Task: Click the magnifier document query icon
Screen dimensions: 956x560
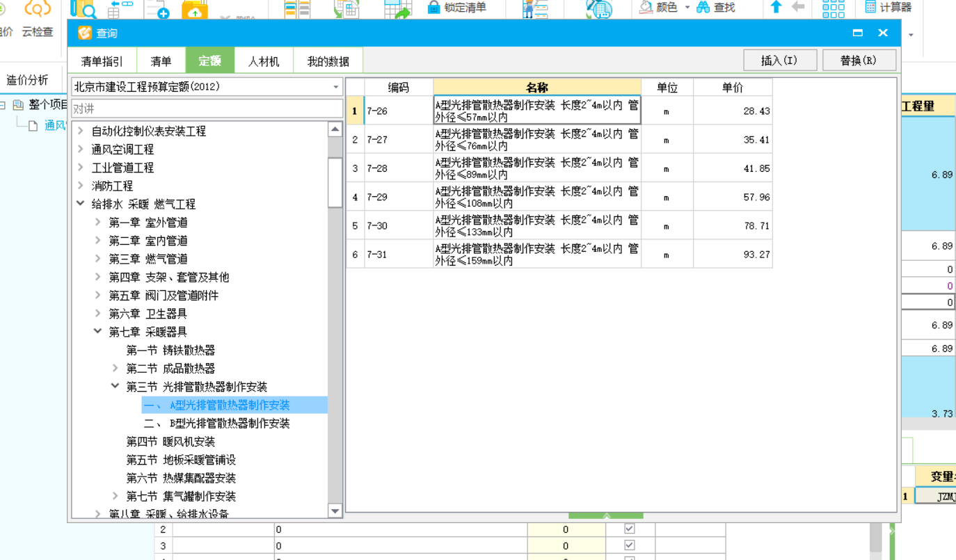Action: pyautogui.click(x=84, y=9)
